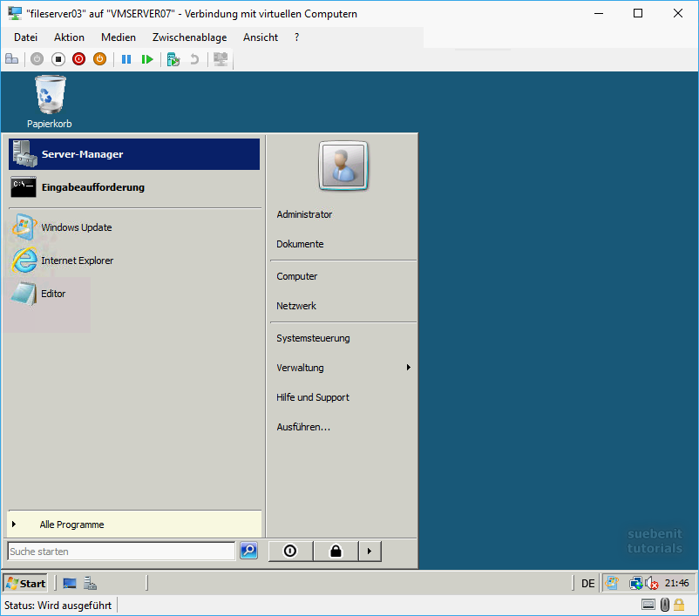Open Computer
699x616 pixels.
click(297, 276)
